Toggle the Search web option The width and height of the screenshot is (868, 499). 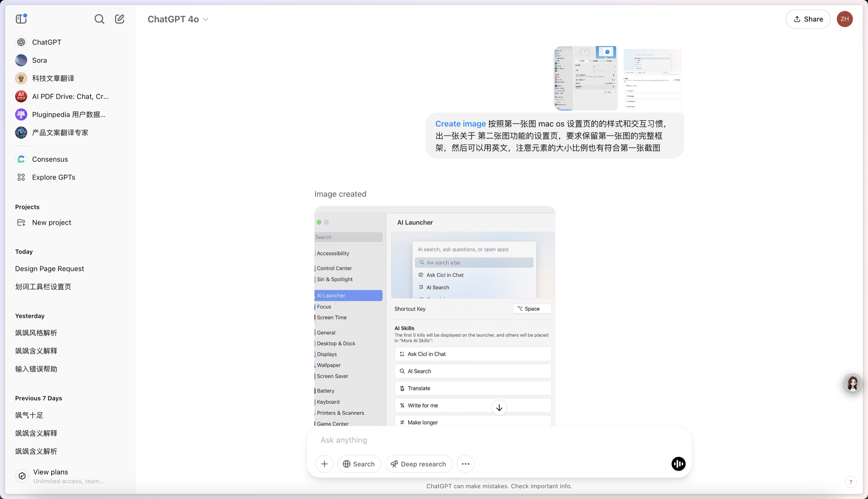point(359,464)
